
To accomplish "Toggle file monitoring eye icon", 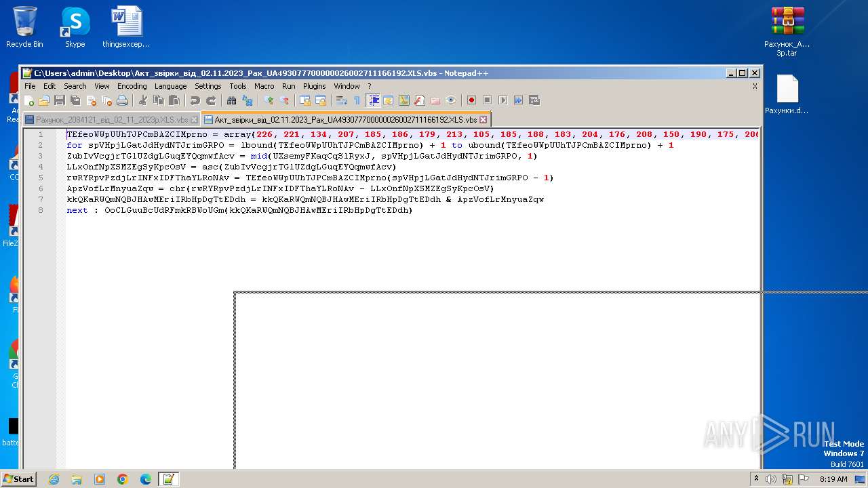I will (x=451, y=100).
